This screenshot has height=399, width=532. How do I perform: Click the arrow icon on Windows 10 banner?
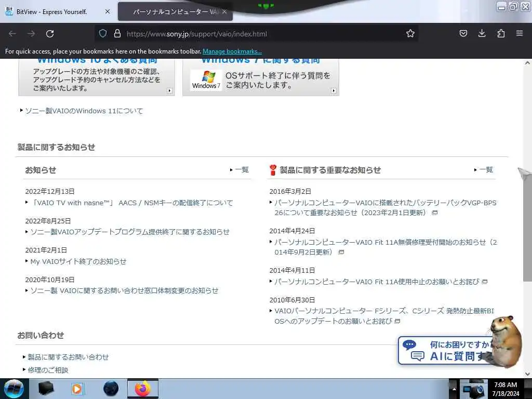point(170,90)
